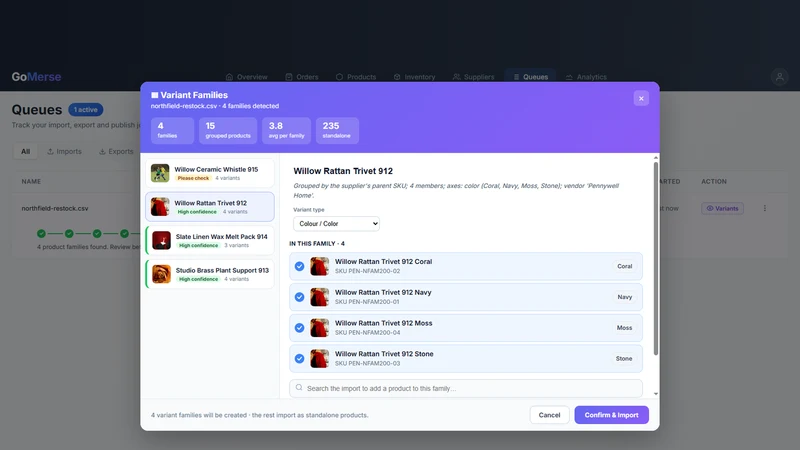Click the 3.8 avg per family stat card
Viewport: 800px width, 450px height.
(x=286, y=131)
